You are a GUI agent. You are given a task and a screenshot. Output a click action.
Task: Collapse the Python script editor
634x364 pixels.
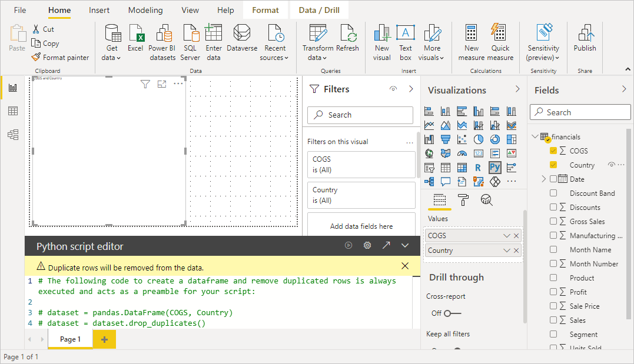click(x=405, y=246)
